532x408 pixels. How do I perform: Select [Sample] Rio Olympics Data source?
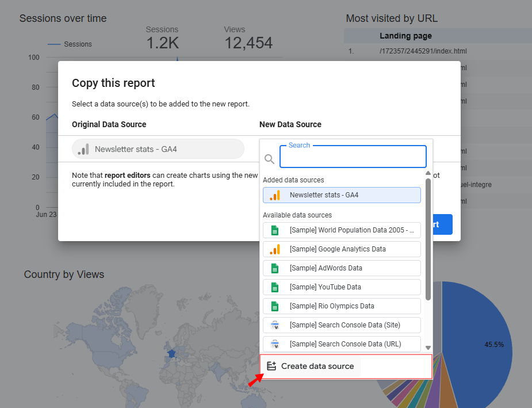click(x=342, y=306)
